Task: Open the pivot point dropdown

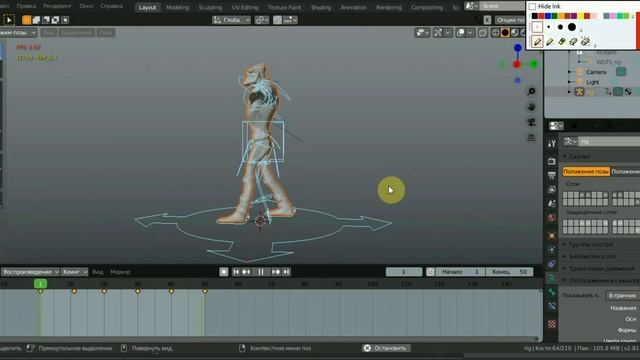Action: point(261,20)
